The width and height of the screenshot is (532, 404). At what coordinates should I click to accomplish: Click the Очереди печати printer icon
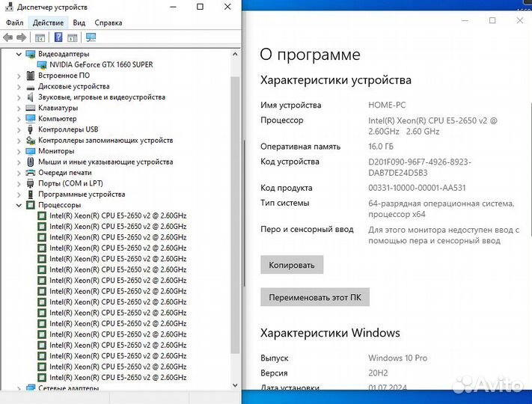pos(31,173)
